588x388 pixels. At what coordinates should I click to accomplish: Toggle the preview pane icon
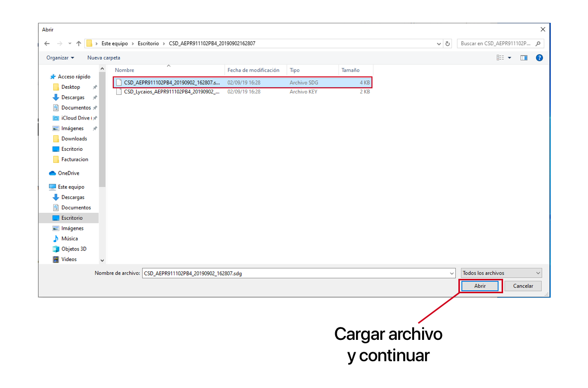(524, 58)
